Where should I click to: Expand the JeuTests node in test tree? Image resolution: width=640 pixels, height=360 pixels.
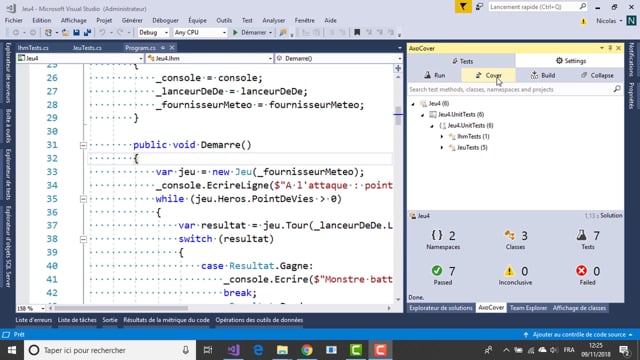(442, 148)
